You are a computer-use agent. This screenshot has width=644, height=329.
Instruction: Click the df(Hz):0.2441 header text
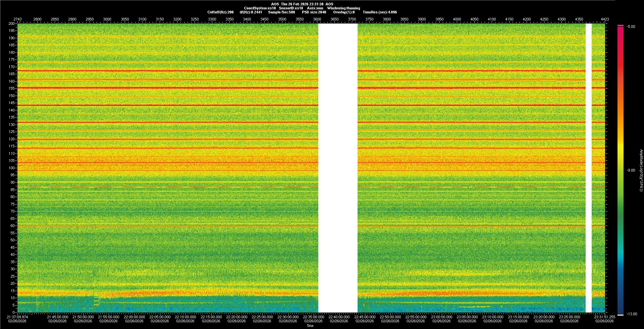(x=251, y=12)
